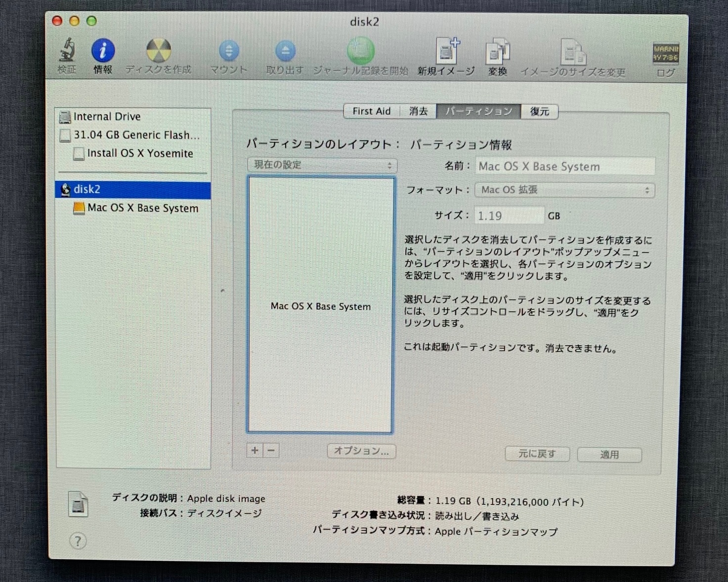
Task: Select Install OS X Yosemite volume
Action: [x=133, y=154]
